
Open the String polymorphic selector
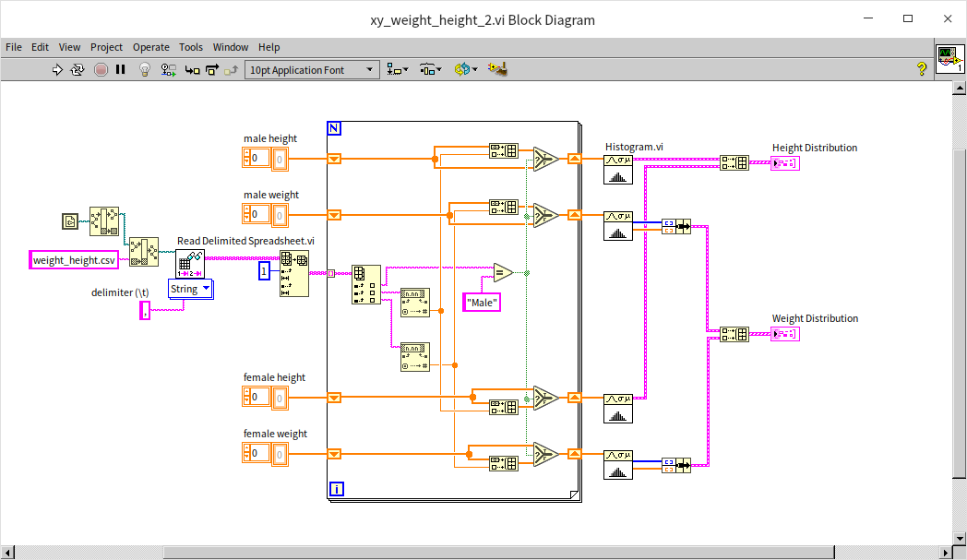point(191,289)
